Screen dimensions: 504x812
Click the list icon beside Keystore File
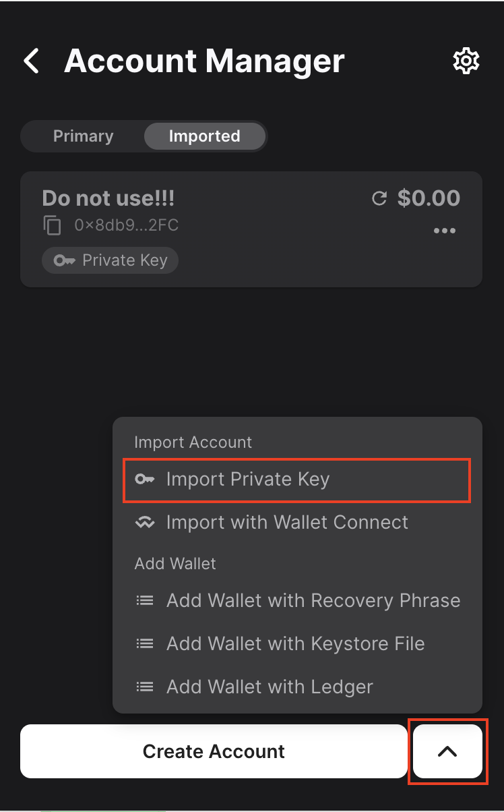145,643
